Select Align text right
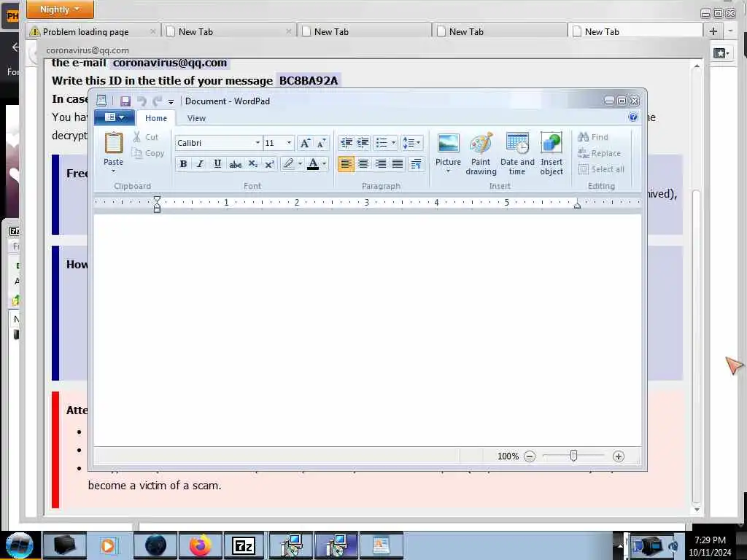747x560 pixels. [x=380, y=164]
